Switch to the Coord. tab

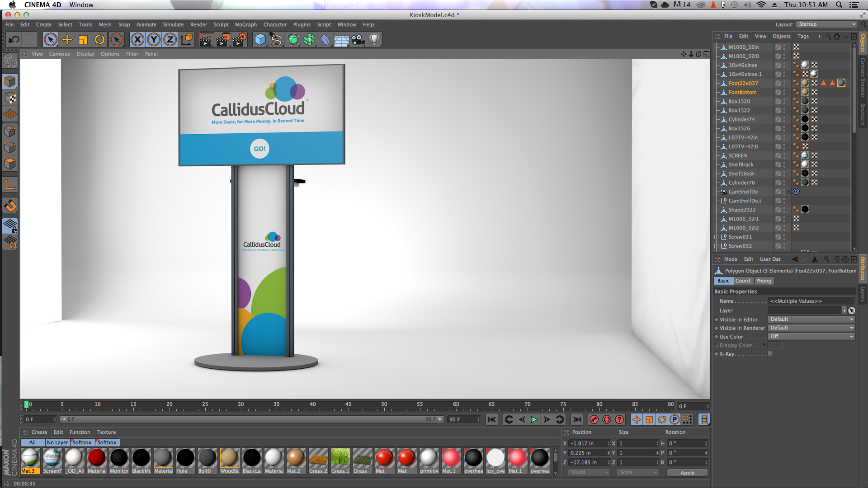(x=743, y=281)
